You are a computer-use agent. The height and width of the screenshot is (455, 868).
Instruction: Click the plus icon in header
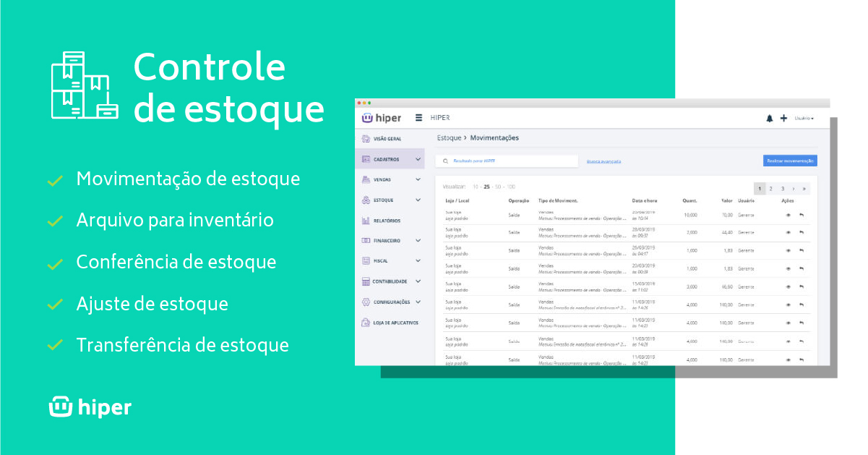coord(783,119)
